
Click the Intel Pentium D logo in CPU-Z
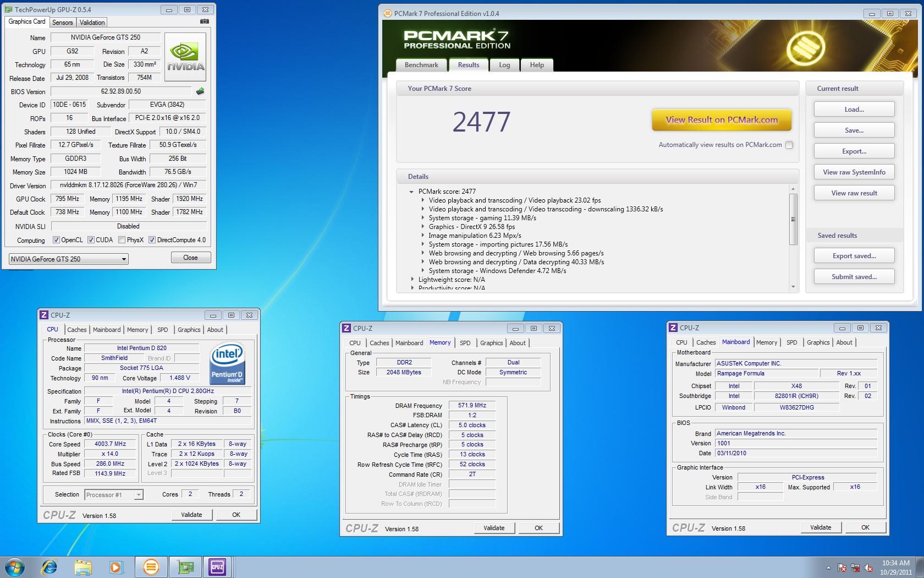227,363
